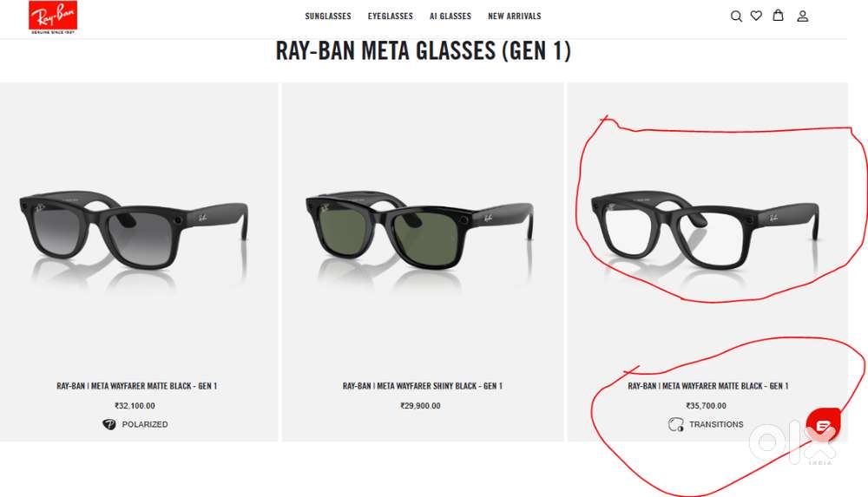This screenshot has width=868, height=497.
Task: Open the New Arrivals menu
Action: (x=514, y=16)
